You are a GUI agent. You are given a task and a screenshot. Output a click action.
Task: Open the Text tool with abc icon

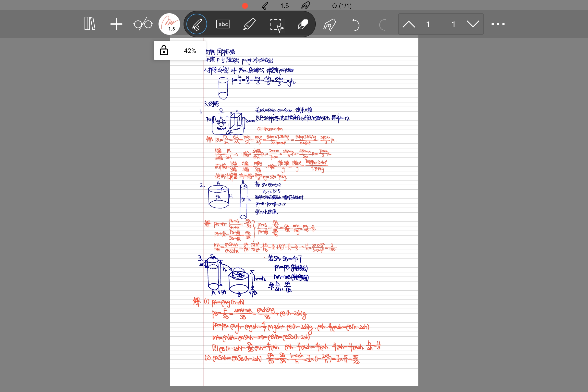[x=223, y=24]
